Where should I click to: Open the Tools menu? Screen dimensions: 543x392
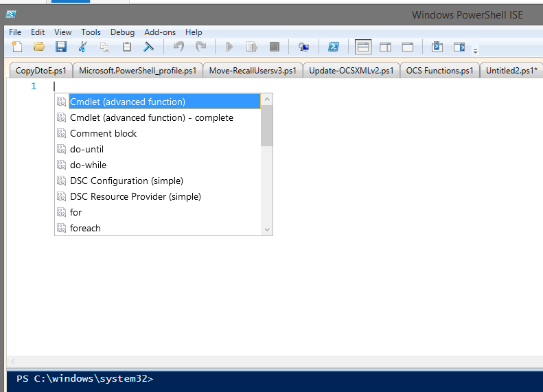91,32
